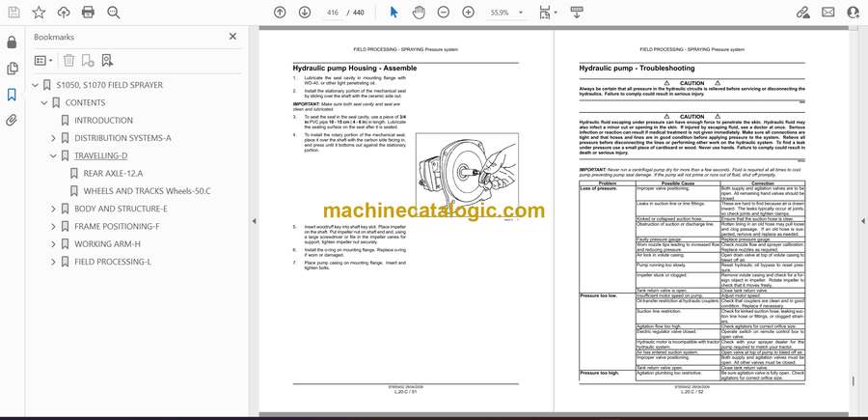Expand DISTRIBUTION SYSTEMS-A bookmark
Screen dimensions: 868x420
pyautogui.click(x=53, y=138)
